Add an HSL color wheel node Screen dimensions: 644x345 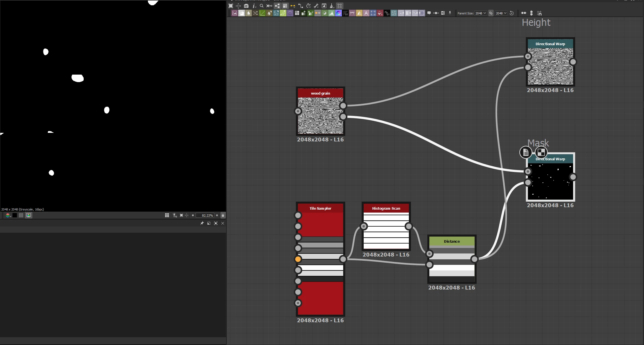(338, 13)
